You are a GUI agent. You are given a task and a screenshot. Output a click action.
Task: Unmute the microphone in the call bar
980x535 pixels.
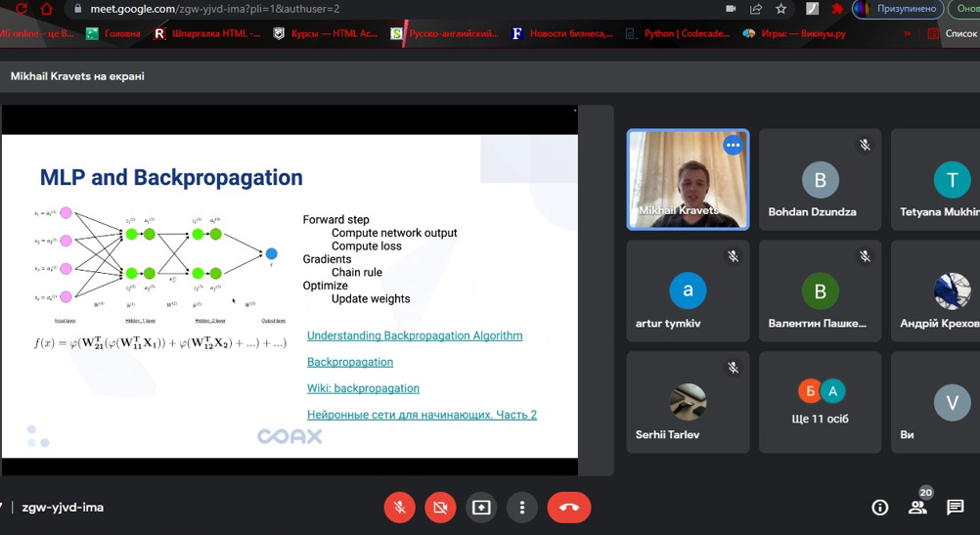click(399, 508)
